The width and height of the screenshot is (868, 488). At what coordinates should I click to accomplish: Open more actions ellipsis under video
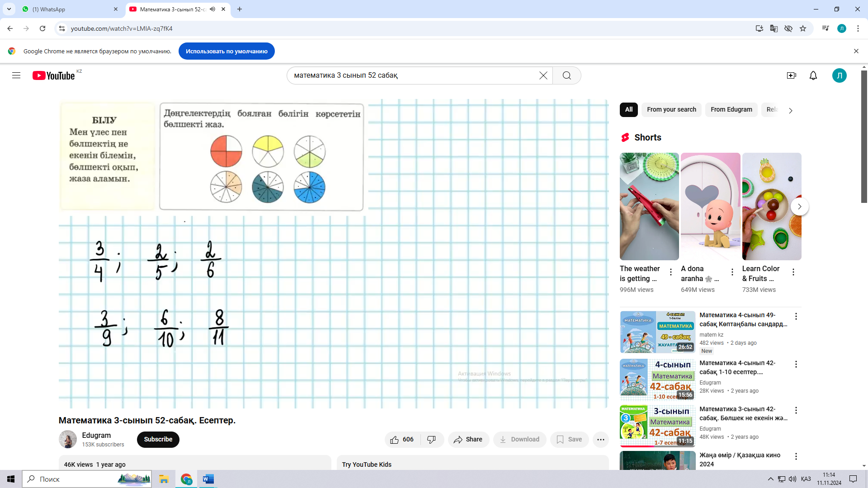600,439
